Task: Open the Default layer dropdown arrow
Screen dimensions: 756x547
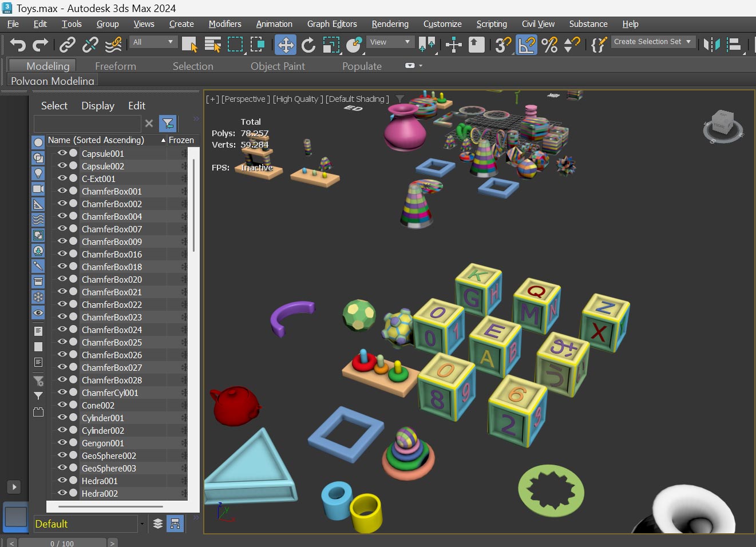Action: [x=142, y=524]
